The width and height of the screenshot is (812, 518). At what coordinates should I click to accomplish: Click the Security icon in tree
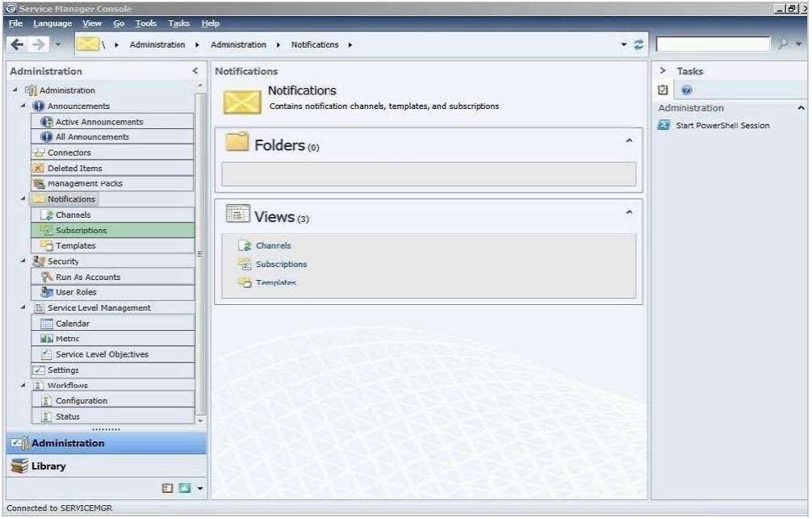(x=38, y=261)
